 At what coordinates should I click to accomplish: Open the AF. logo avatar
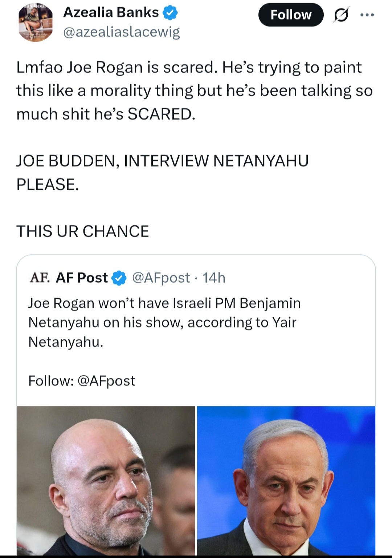[40, 278]
